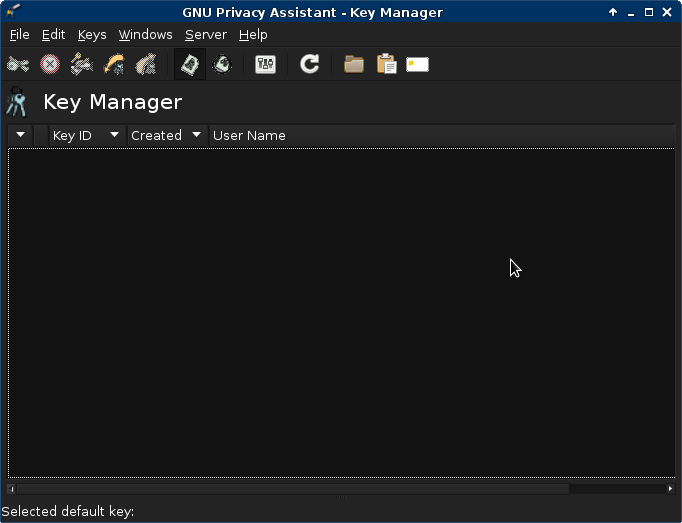Viewport: 682px width, 523px height.
Task: Refresh the keyring with the circular arrow
Action: click(310, 65)
